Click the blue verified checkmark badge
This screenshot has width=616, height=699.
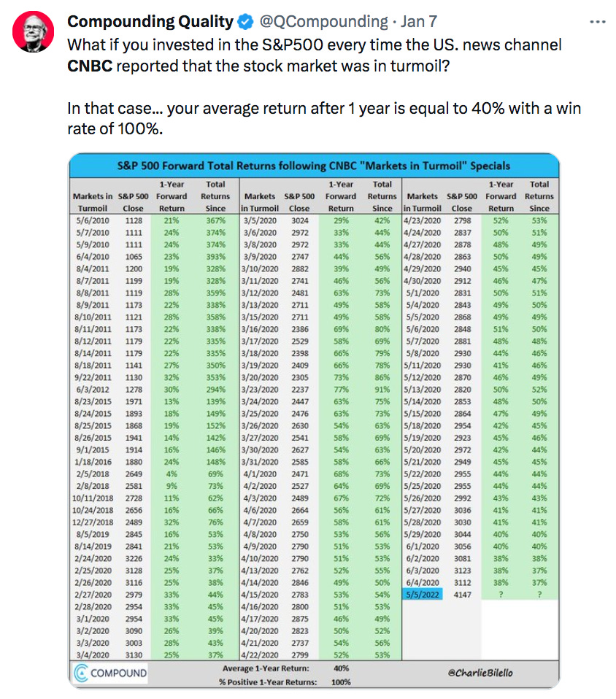click(x=244, y=21)
